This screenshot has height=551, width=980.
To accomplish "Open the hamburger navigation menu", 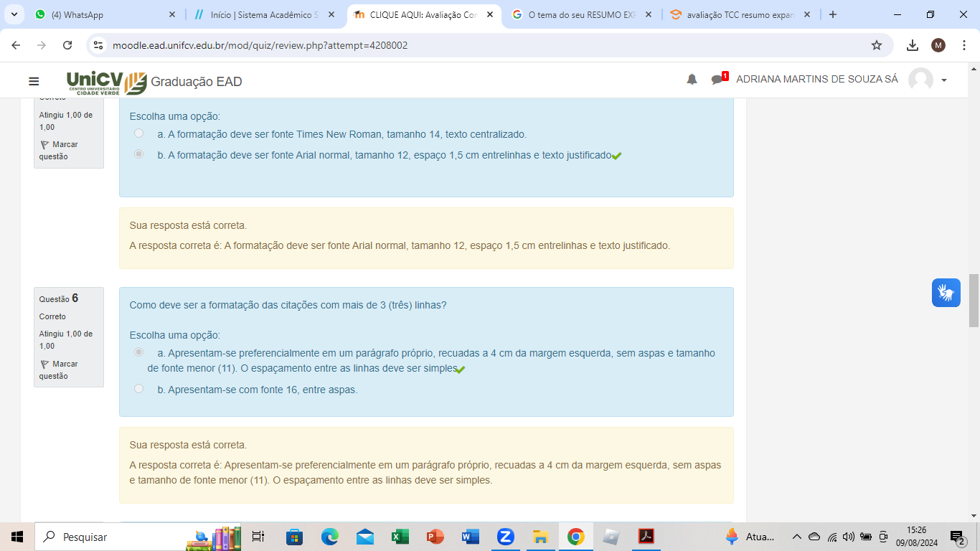I will point(34,81).
